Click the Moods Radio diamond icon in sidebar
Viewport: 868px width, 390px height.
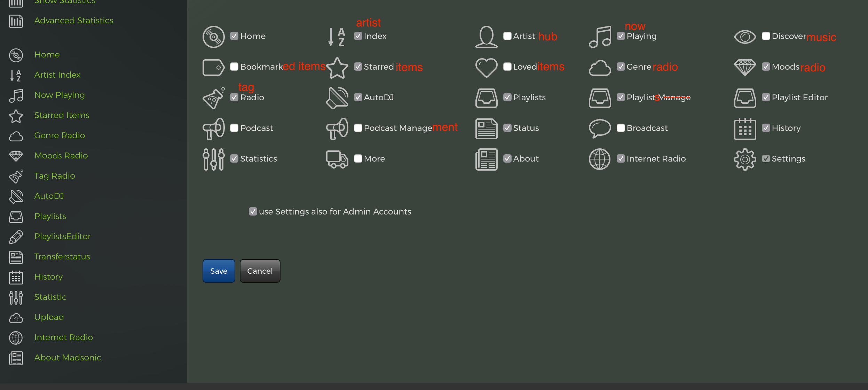click(16, 156)
